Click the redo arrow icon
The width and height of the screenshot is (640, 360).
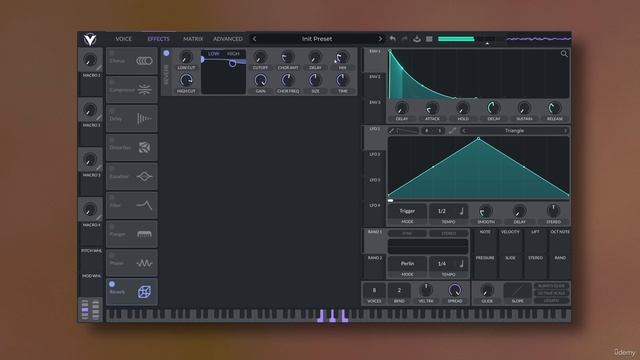pyautogui.click(x=404, y=39)
